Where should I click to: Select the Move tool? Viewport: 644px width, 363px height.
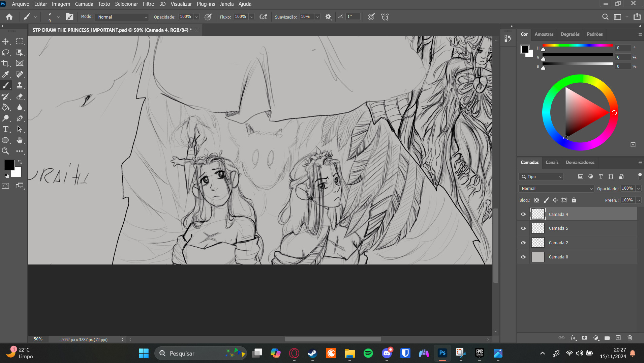pos(6,41)
